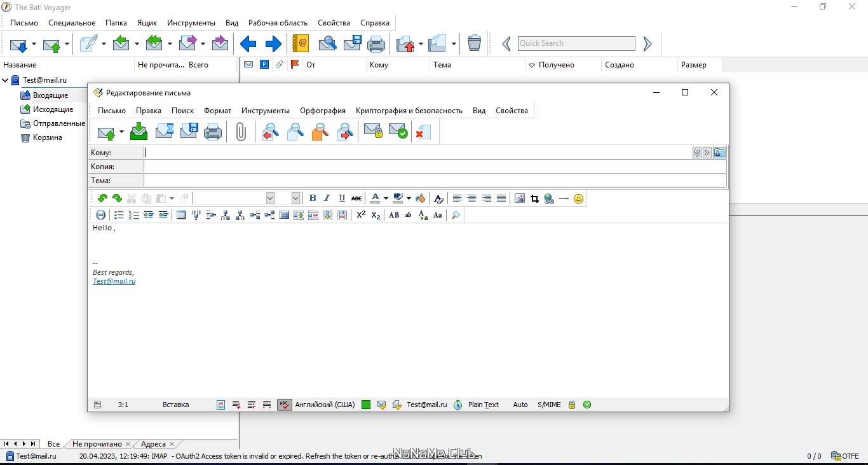Open the Орфография menu
The height and width of the screenshot is (465, 868).
(x=323, y=111)
